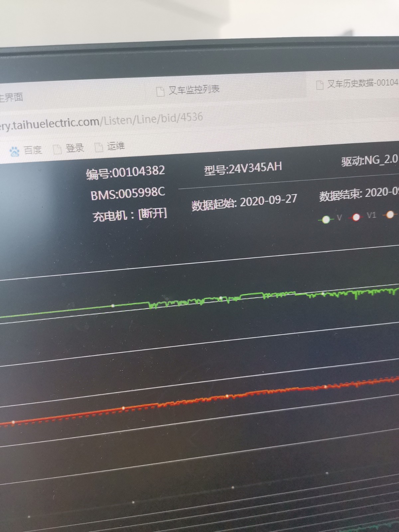Select the 编号:00104382 text
Screen dimensions: 399x532
point(125,172)
